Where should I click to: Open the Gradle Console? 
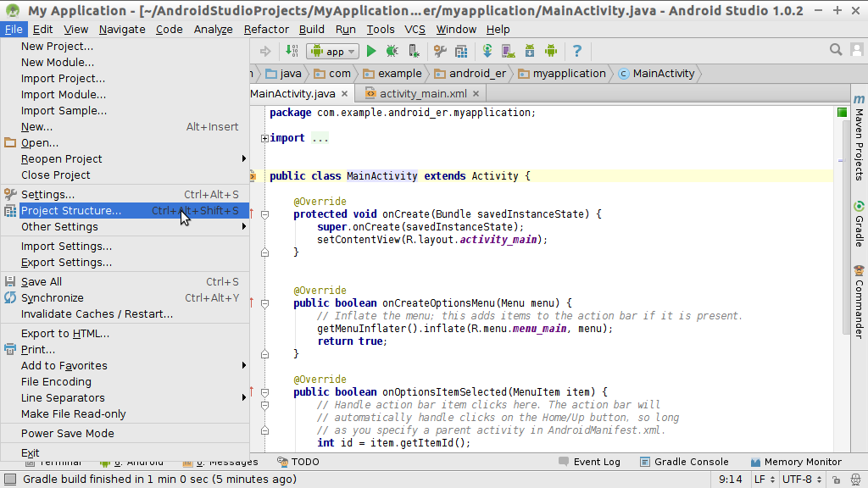(692, 462)
